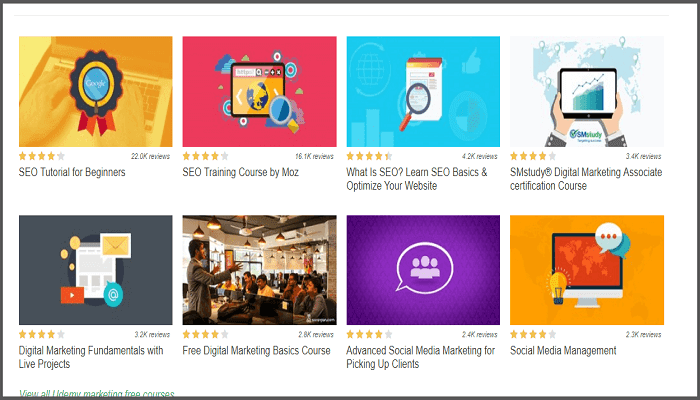700x400 pixels.
Task: Open Advanced Social Media Marketing thumbnail
Action: tap(423, 270)
